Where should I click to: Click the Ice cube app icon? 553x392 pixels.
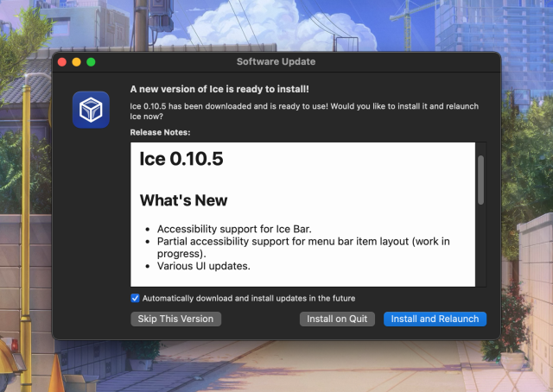pyautogui.click(x=91, y=110)
